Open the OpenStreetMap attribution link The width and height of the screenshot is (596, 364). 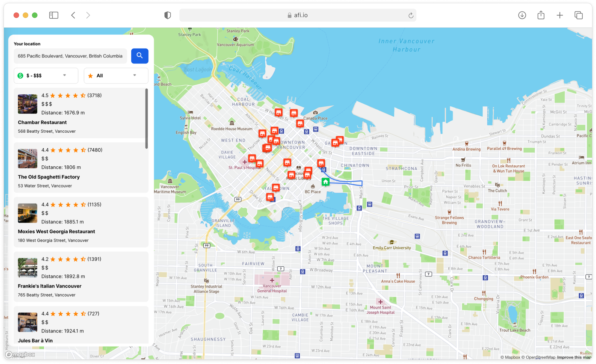point(539,357)
